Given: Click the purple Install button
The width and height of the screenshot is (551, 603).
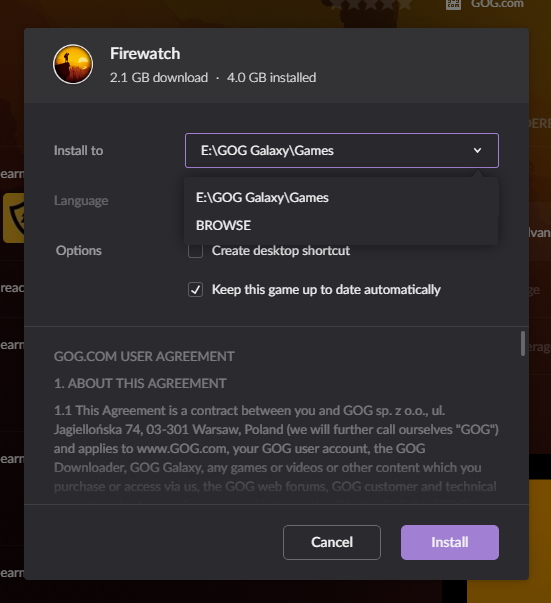Looking at the screenshot, I should click(449, 542).
